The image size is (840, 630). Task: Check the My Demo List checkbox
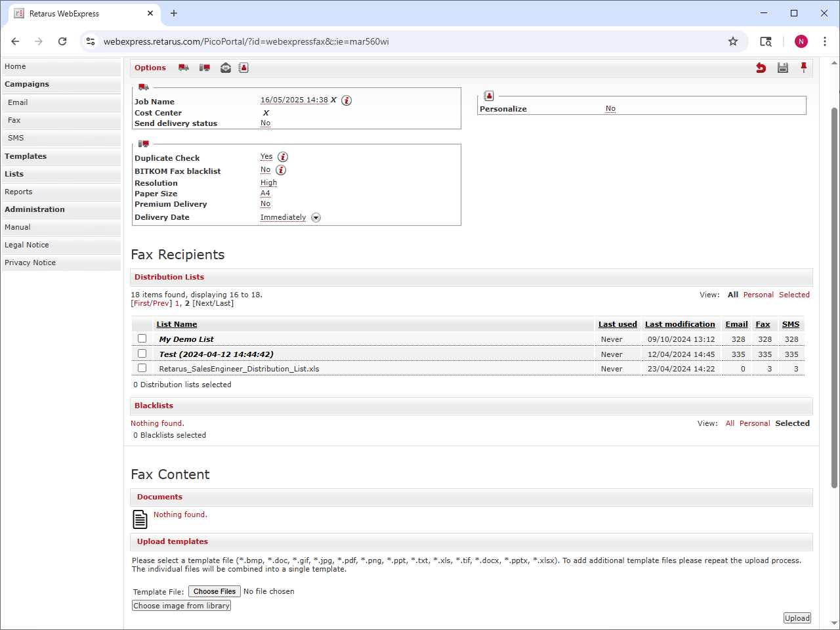tap(142, 339)
